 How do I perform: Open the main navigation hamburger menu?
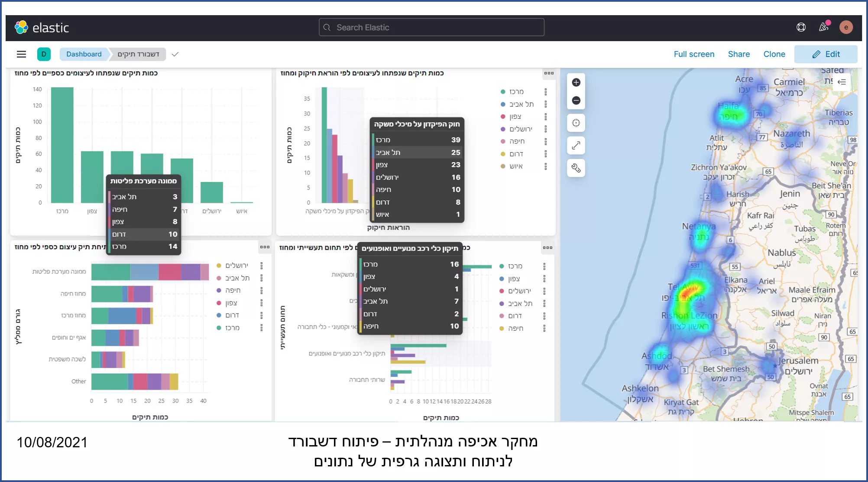[21, 54]
